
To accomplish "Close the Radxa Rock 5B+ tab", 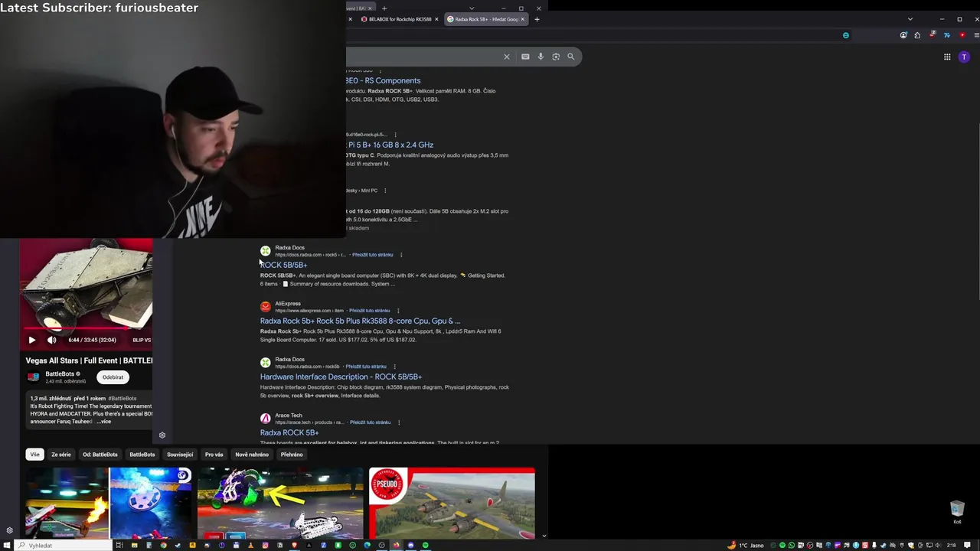I will pyautogui.click(x=523, y=19).
